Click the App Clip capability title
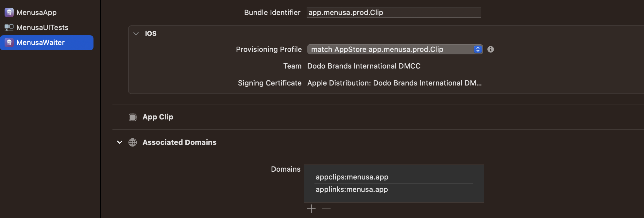Image resolution: width=644 pixels, height=218 pixels. coord(158,117)
